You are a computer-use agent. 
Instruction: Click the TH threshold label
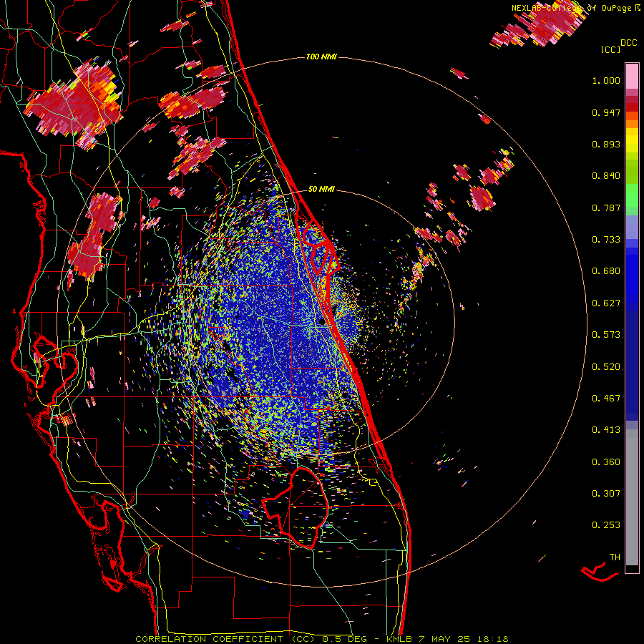(615, 557)
